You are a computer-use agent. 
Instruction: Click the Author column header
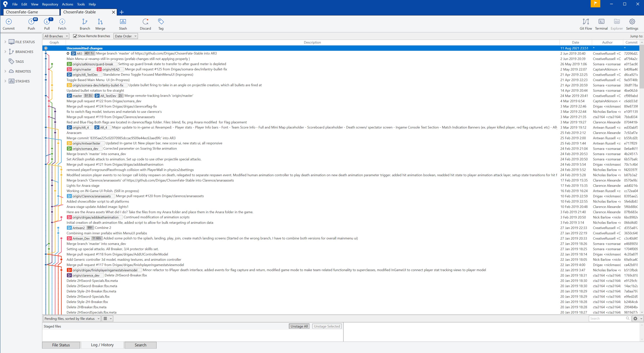coord(607,42)
